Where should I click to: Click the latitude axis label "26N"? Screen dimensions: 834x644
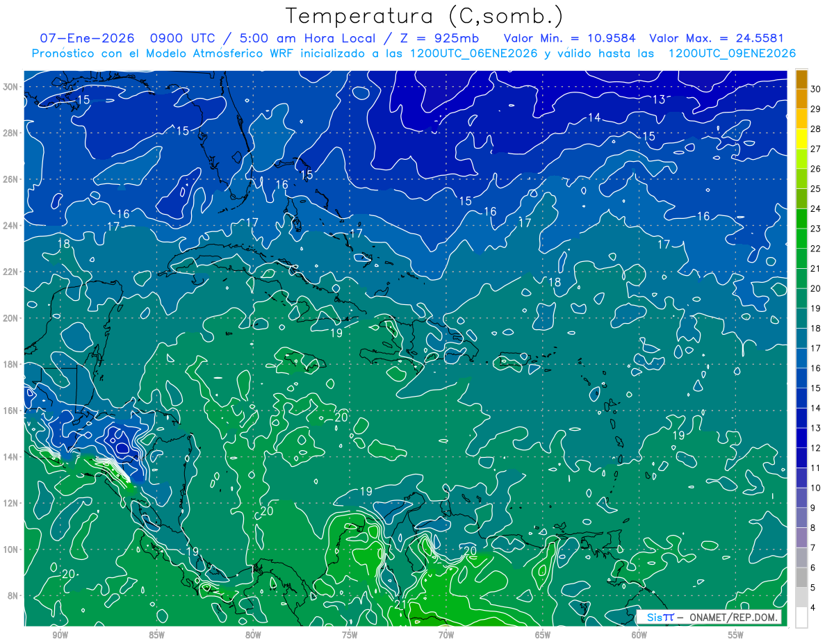10,179
